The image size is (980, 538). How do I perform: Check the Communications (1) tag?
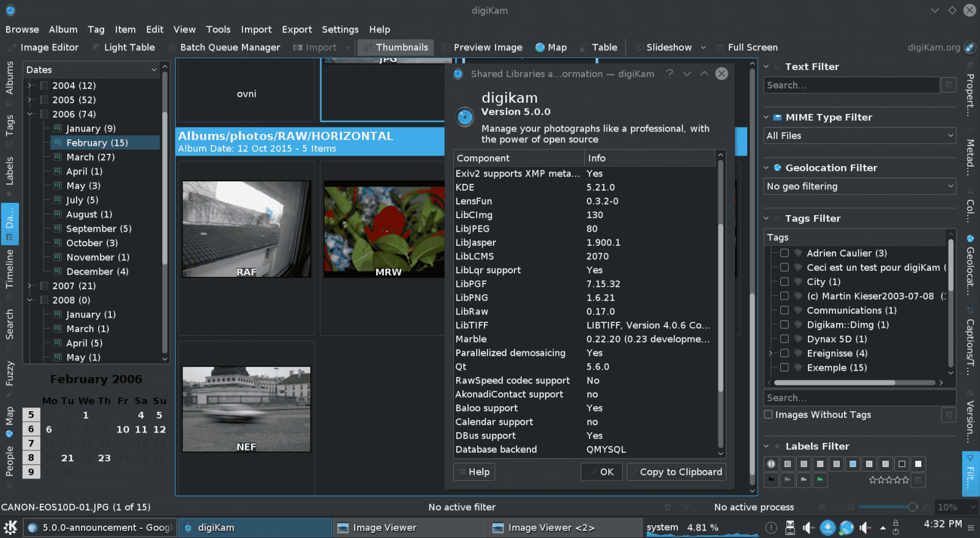(x=784, y=311)
